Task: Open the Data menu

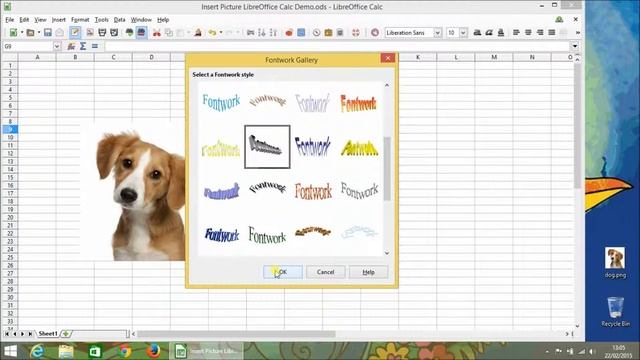Action: [119, 20]
